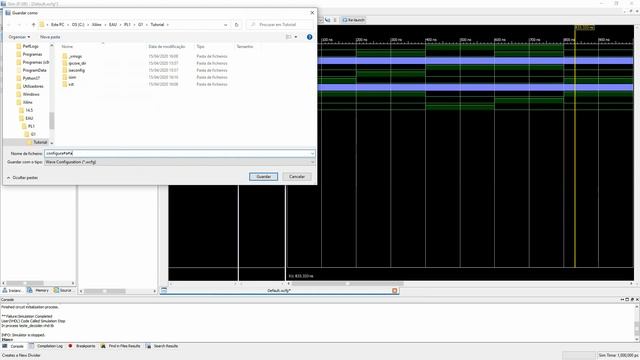The height and width of the screenshot is (360, 640).
Task: Click the folder tree vertical scrollbar thumb
Action: 52,120
